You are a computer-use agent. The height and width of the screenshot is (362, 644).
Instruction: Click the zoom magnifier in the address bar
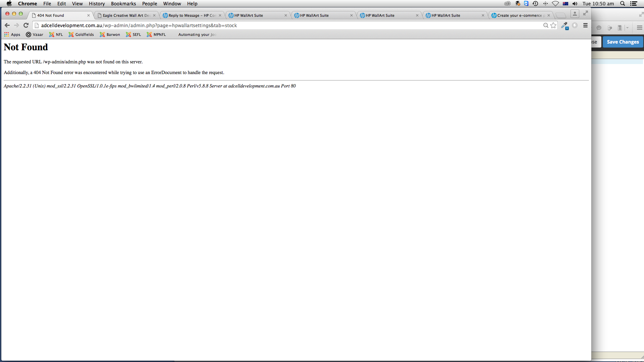pyautogui.click(x=546, y=25)
